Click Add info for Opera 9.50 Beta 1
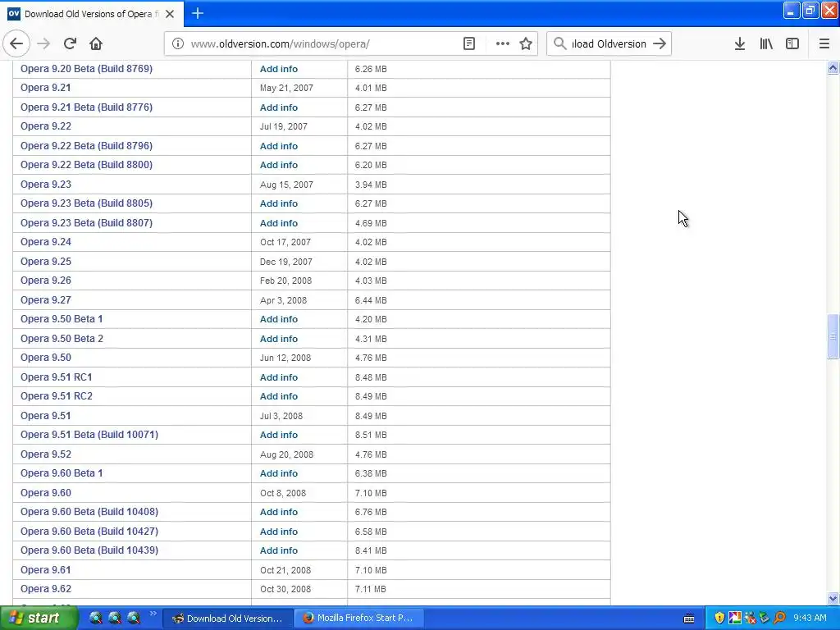Image resolution: width=840 pixels, height=630 pixels. (279, 319)
